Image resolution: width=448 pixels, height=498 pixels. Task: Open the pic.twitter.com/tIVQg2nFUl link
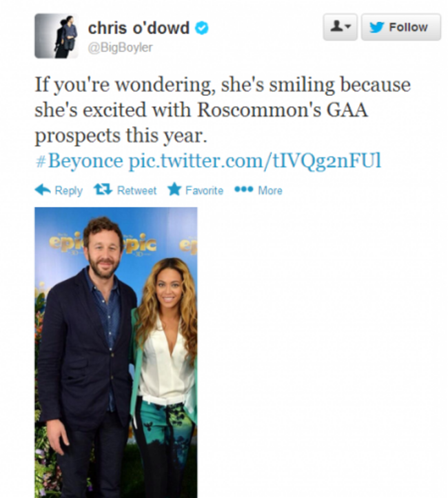pos(255,161)
